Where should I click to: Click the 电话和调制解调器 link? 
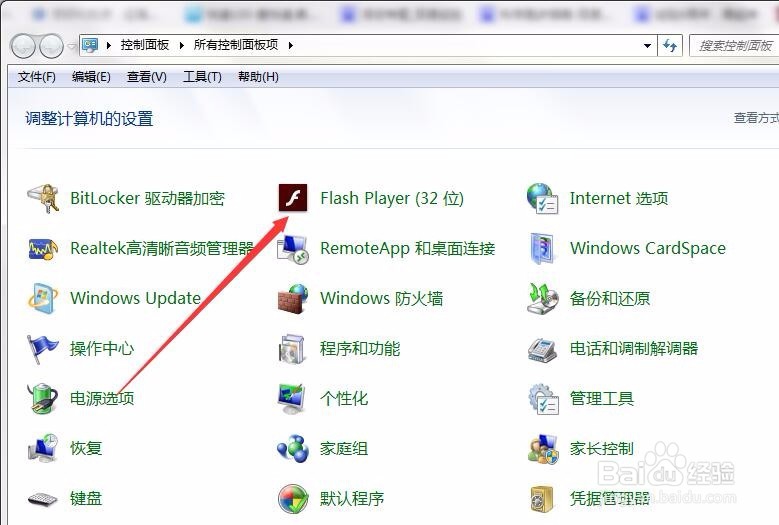634,349
